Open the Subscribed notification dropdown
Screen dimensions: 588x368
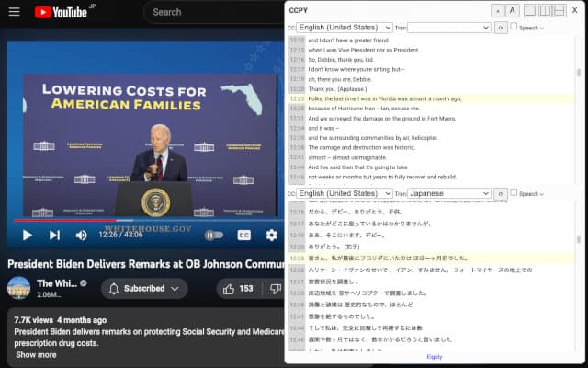coord(144,288)
